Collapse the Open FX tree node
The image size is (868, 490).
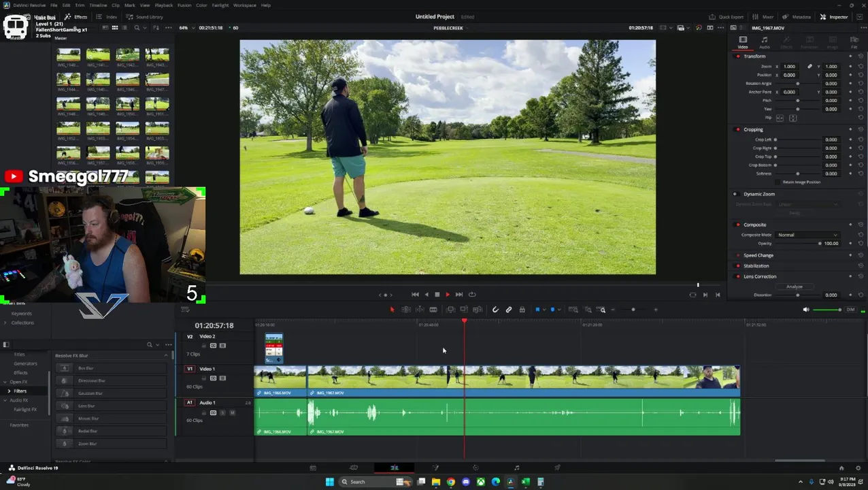[5, 382]
